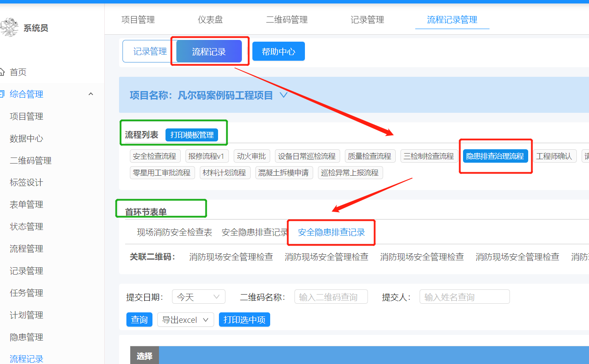Choose the 混凝土拆模申请 tag

coord(284,173)
